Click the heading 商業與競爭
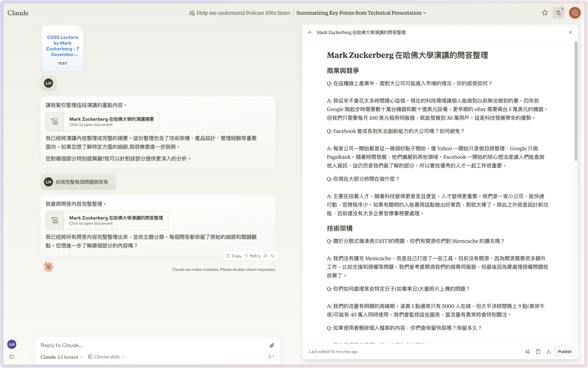588x368 pixels. pos(343,71)
